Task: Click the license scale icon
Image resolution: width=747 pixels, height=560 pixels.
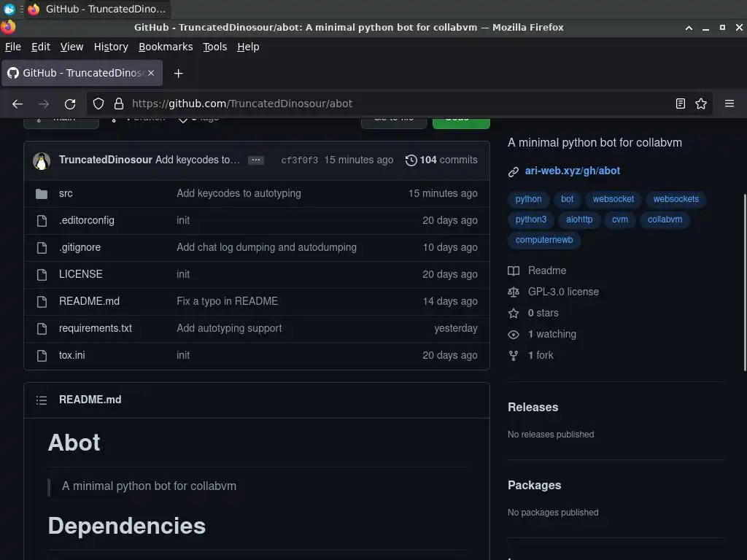Action: click(x=513, y=292)
